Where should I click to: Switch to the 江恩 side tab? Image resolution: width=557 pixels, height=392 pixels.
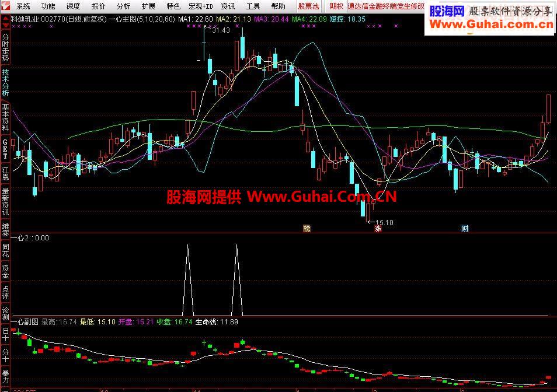(5, 174)
